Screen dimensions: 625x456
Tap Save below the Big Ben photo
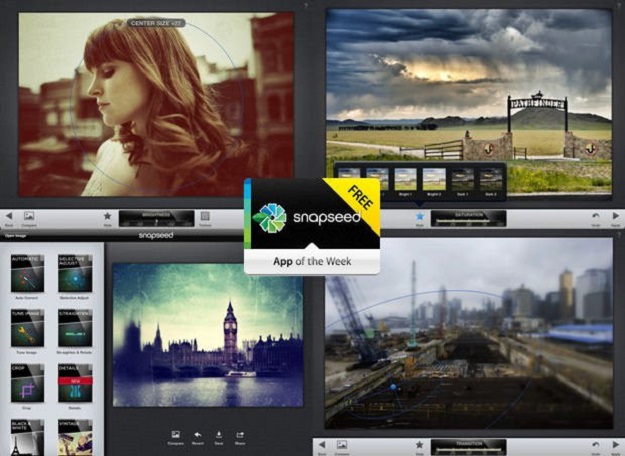click(219, 438)
